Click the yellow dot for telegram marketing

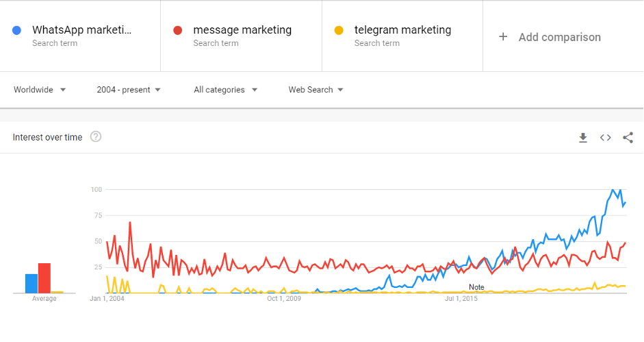[x=338, y=30]
